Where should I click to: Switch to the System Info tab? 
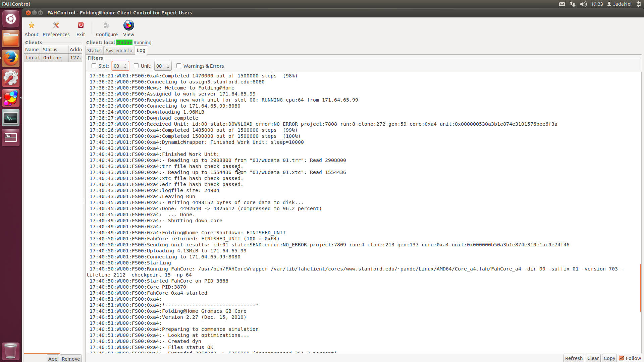point(119,51)
